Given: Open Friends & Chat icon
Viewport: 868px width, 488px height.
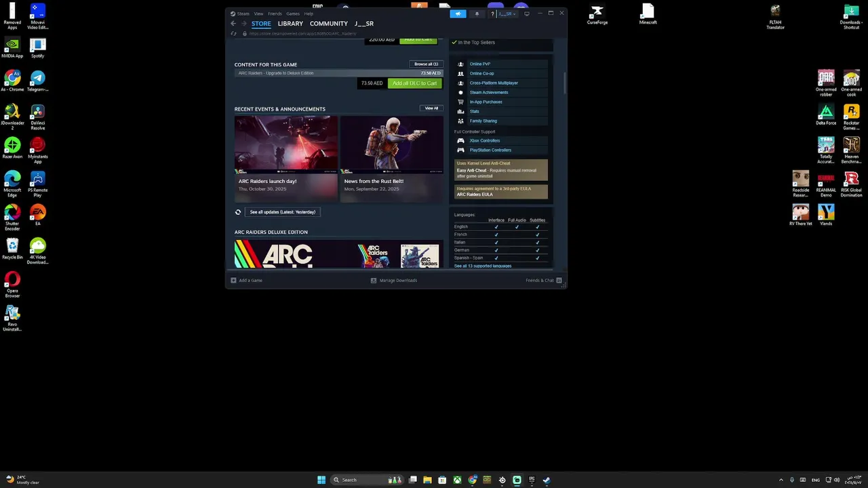Looking at the screenshot, I should coord(559,280).
